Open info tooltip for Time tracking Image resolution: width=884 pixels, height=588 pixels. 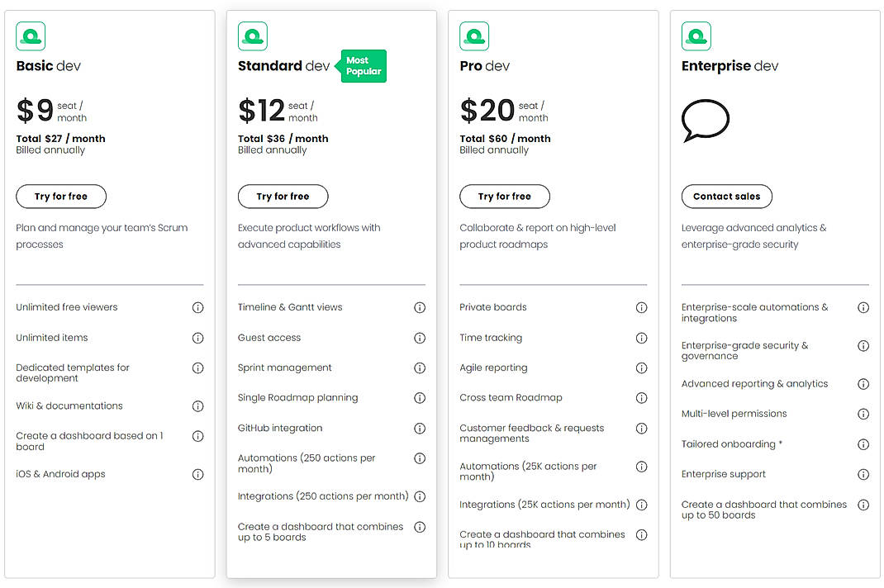point(642,337)
